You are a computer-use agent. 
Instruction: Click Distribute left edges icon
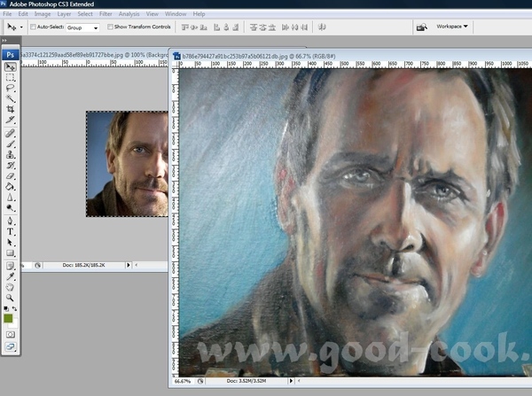[x=286, y=27]
